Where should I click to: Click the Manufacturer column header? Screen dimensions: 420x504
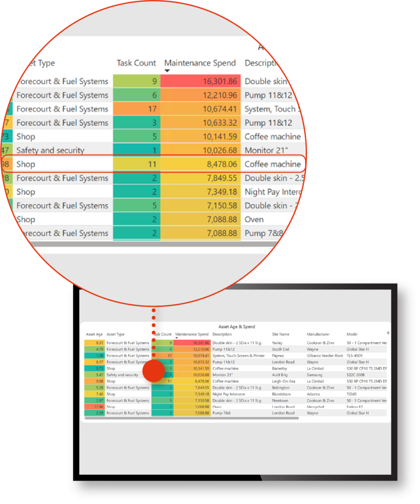pos(319,334)
